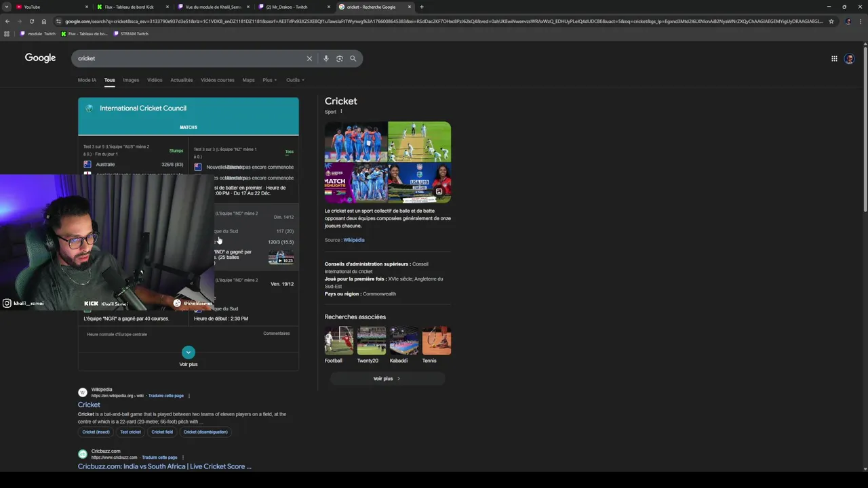The image size is (868, 488).
Task: Close the Flux - Tableau de bord Kick tab
Action: 167,7
